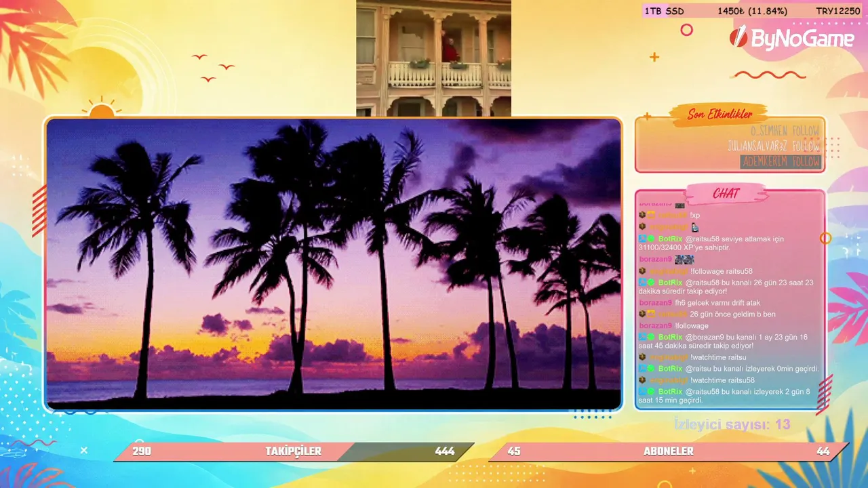Image resolution: width=868 pixels, height=488 pixels.
Task: Click the ABONELER subscriber goal bar
Action: 669,451
